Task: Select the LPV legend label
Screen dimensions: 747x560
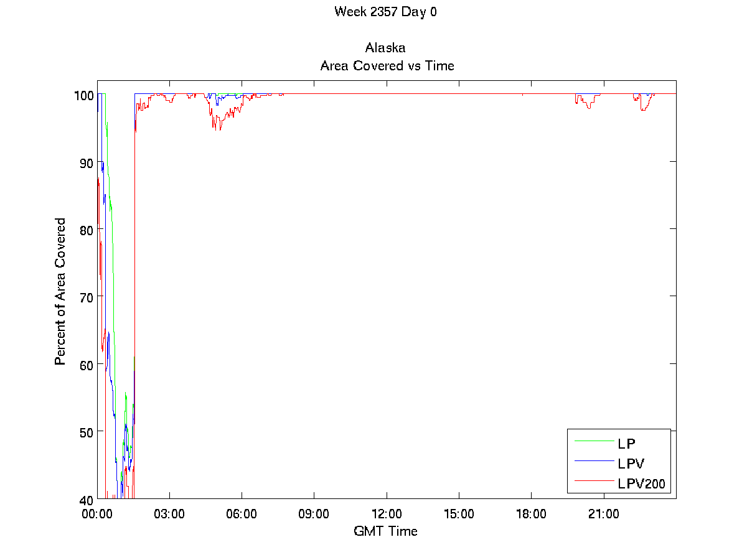Action: point(631,464)
